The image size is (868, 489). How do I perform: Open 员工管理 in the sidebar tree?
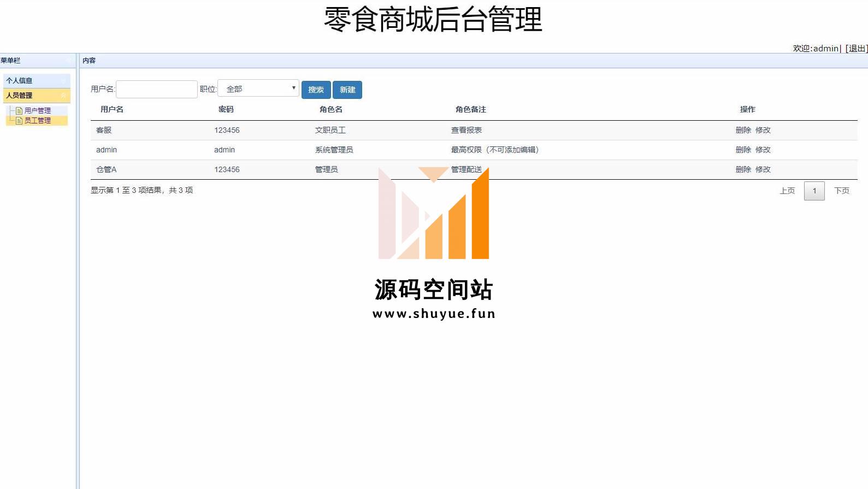click(x=37, y=121)
